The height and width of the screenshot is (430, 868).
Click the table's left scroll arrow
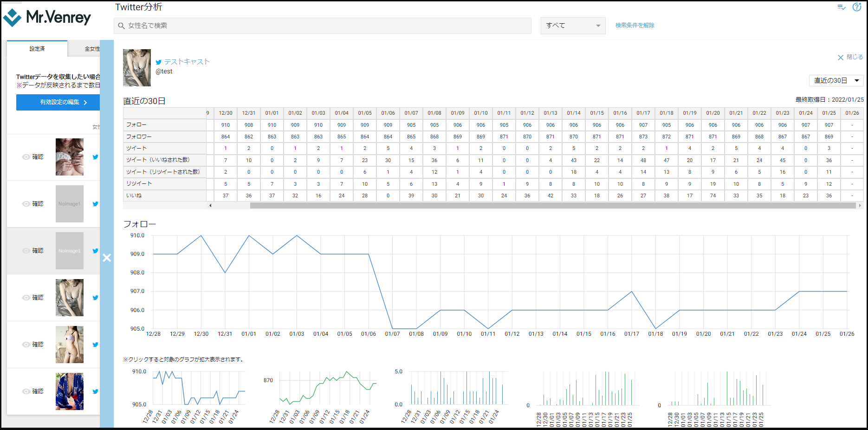(210, 205)
